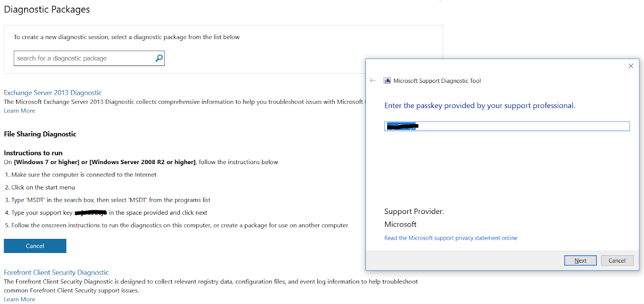The width and height of the screenshot is (644, 304).
Task: Click inside the diagnostic package search field
Action: click(80, 58)
